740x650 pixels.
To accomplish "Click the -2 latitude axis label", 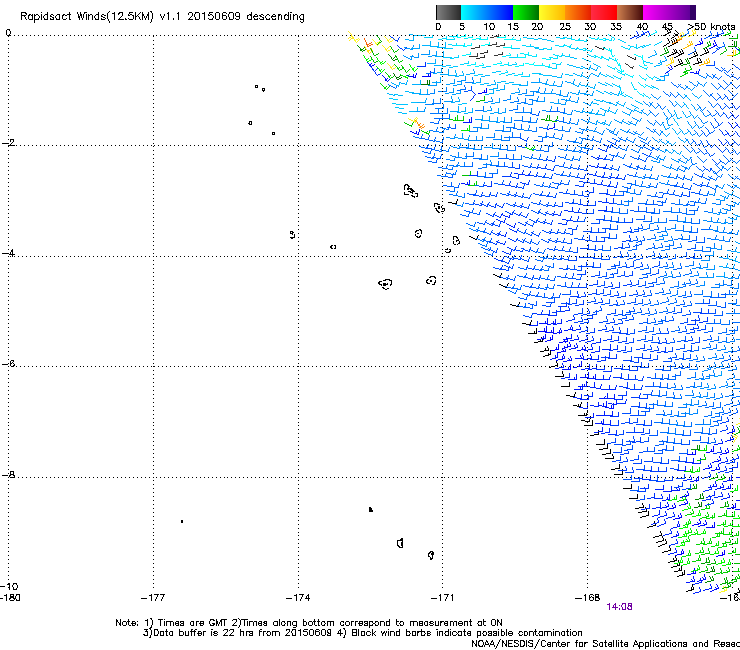I will [x=8, y=143].
